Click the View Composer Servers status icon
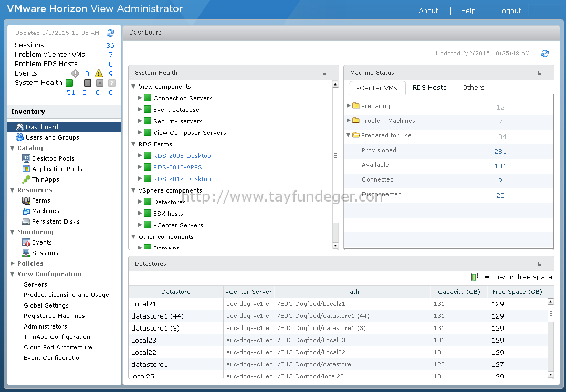 pos(147,132)
